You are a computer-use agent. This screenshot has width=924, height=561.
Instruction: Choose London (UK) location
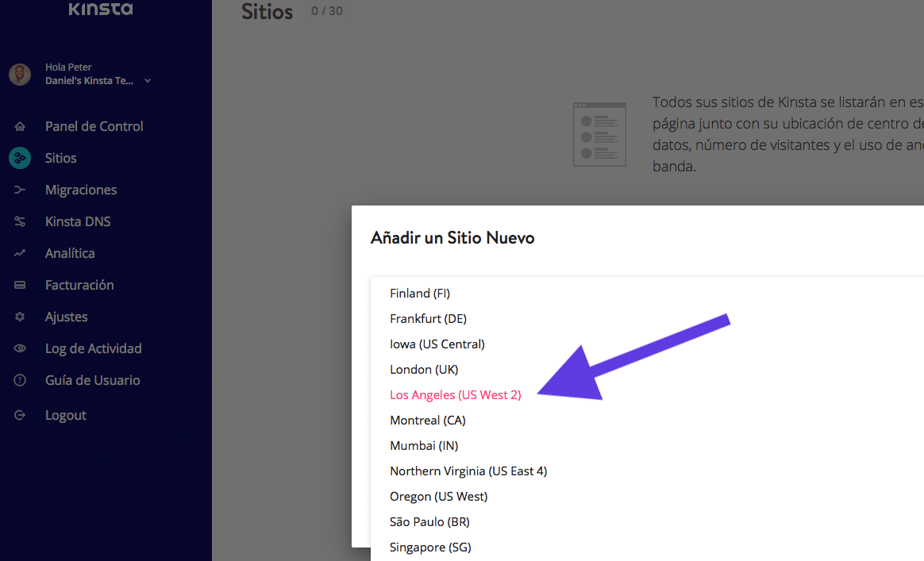click(x=424, y=370)
